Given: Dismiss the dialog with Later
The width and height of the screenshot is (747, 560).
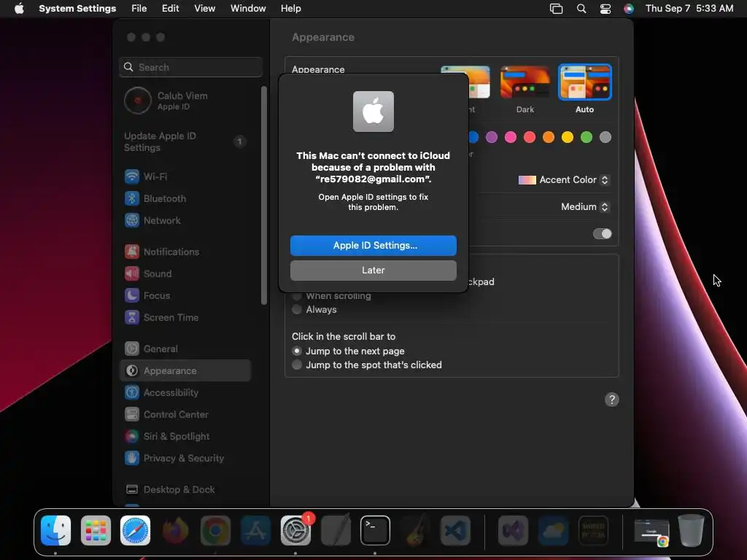Looking at the screenshot, I should [373, 271].
